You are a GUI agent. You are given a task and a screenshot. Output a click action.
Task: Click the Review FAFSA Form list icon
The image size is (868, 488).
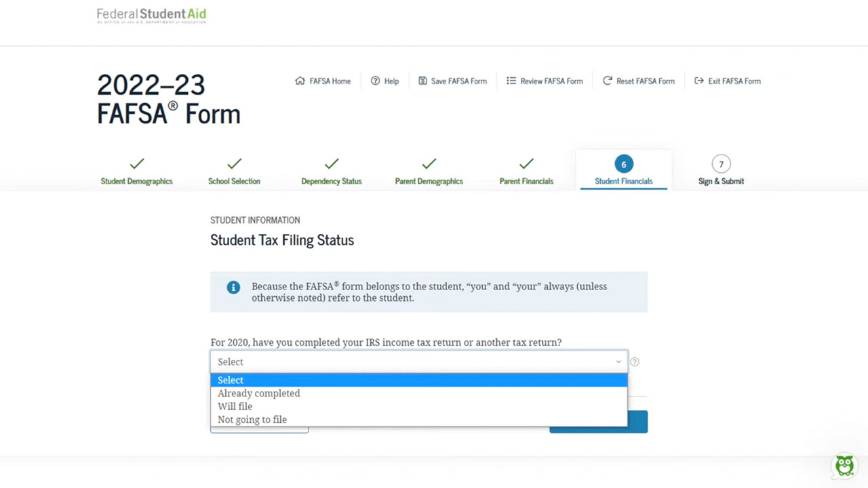(511, 81)
